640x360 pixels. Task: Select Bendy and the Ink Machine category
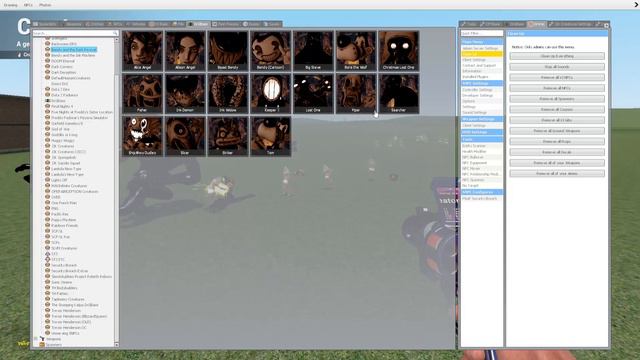(x=73, y=55)
